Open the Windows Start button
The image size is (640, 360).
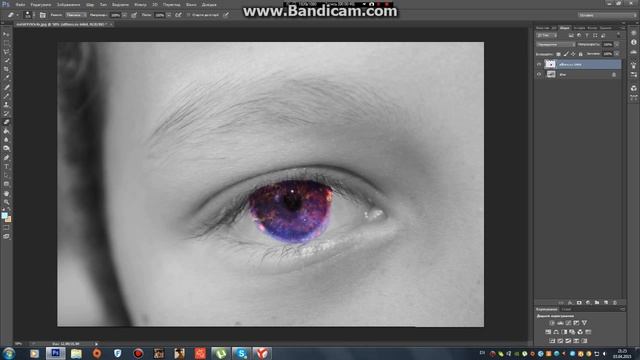pos(9,353)
